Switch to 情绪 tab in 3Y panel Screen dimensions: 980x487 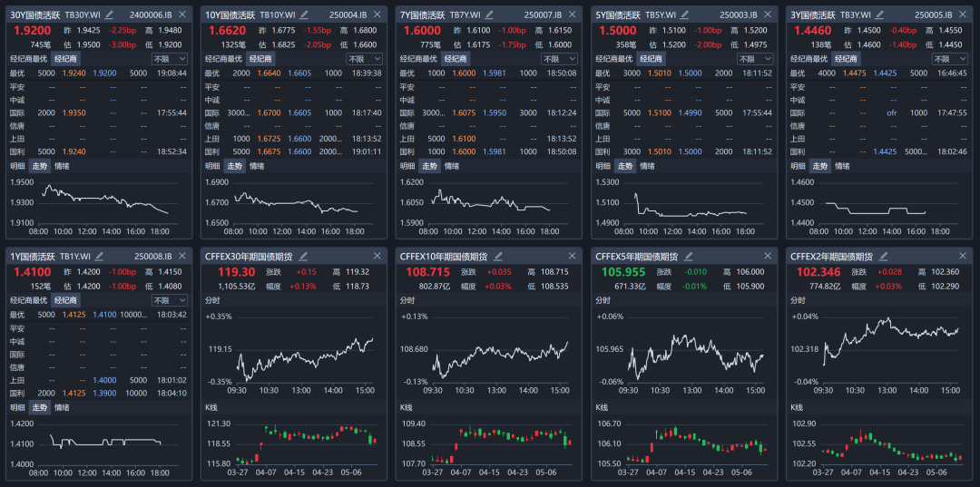(x=842, y=166)
